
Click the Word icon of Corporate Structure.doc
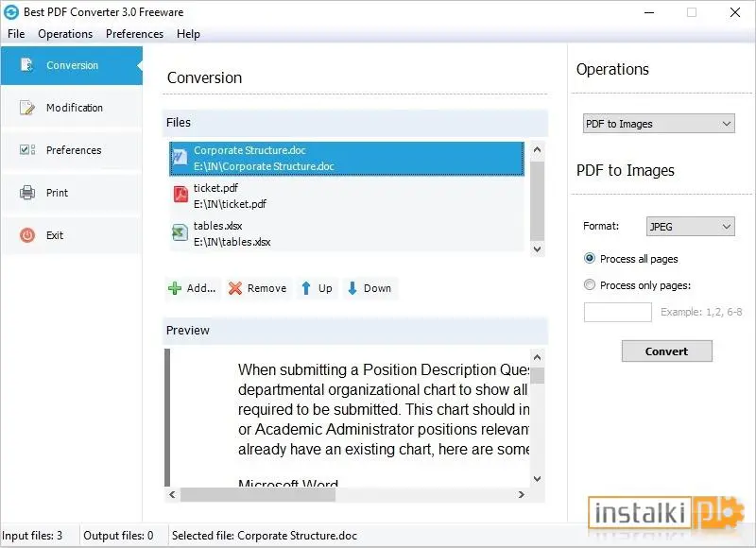pyautogui.click(x=180, y=157)
